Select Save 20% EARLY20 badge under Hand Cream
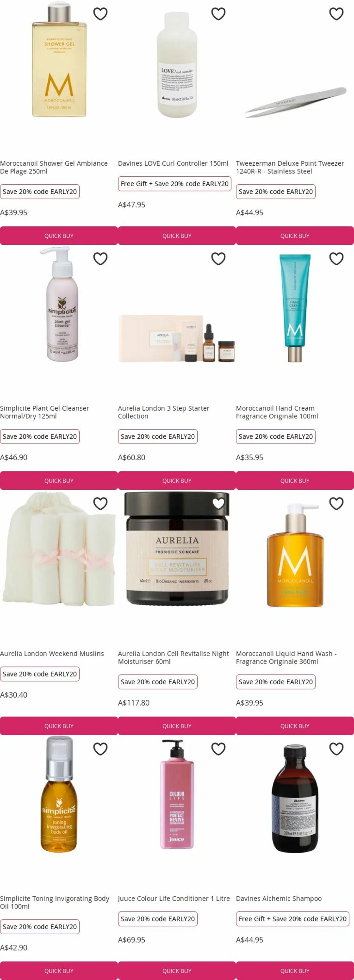 click(x=276, y=436)
